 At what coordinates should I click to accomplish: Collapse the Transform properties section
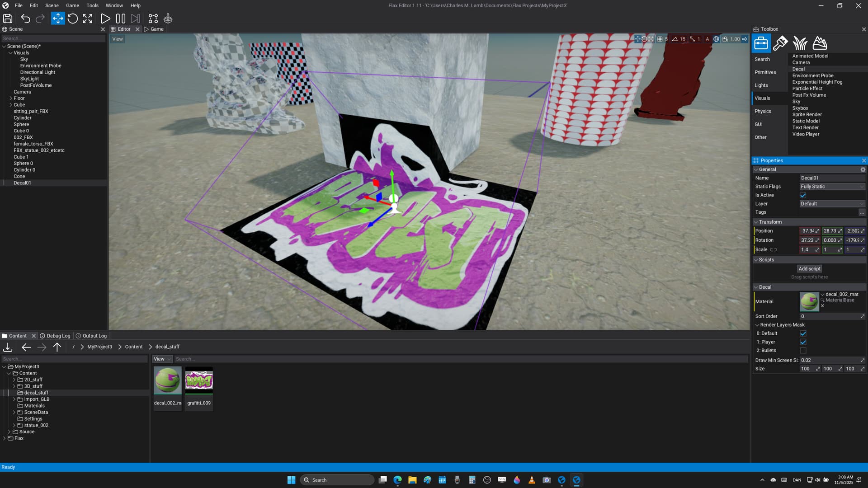point(756,222)
